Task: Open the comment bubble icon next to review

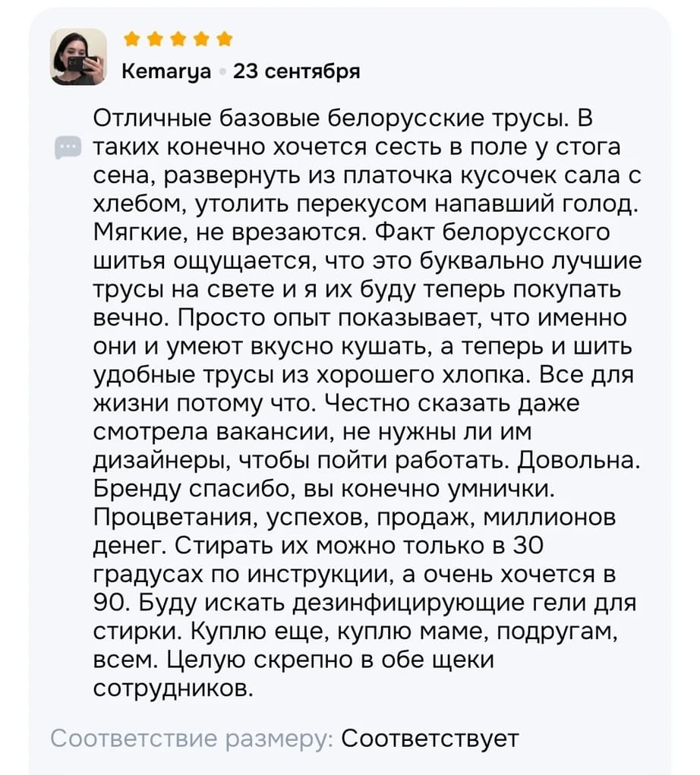Action: (68, 147)
